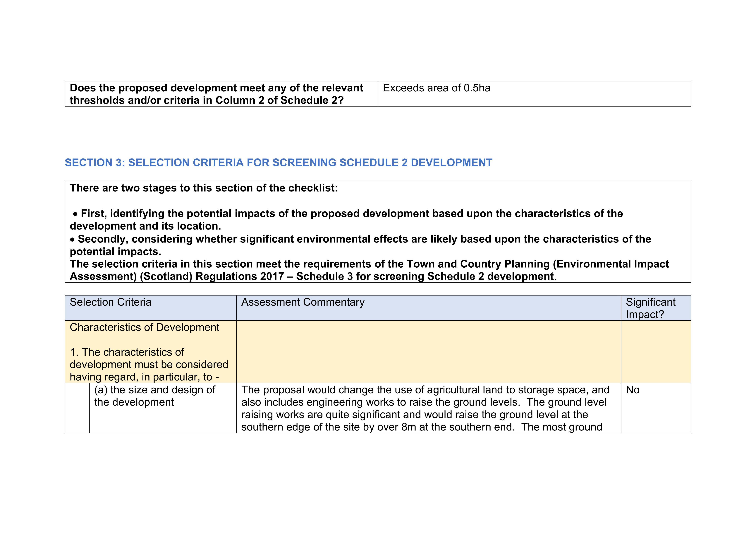Click the 'No' significant impact cell
This screenshot has width=756, height=535.
[656, 408]
